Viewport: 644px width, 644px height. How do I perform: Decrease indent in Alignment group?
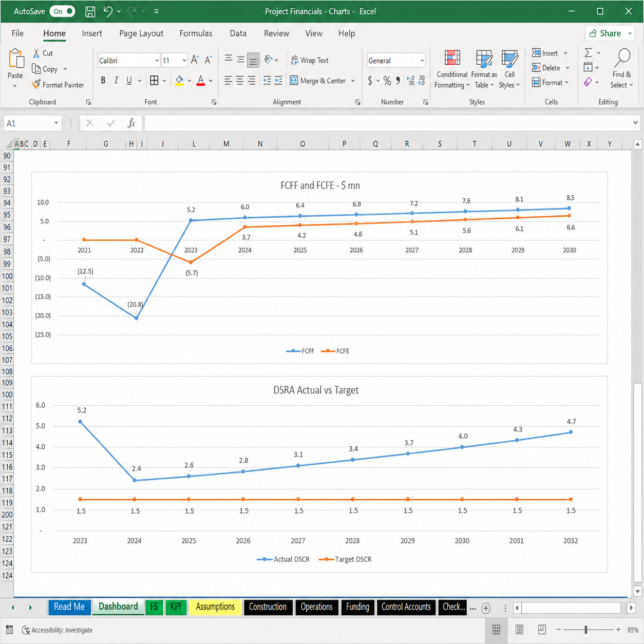[267, 80]
